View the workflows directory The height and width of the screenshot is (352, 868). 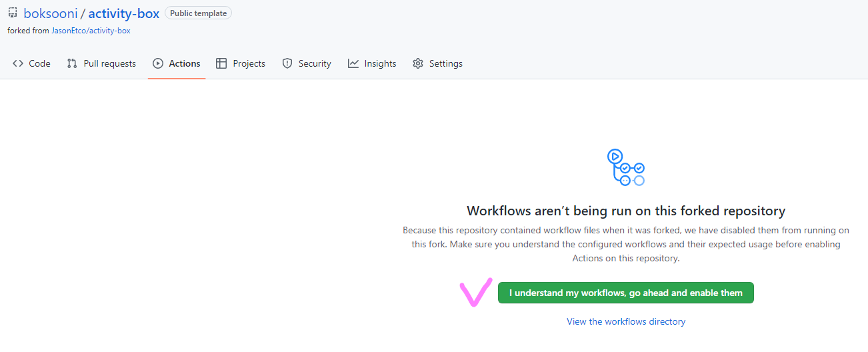click(x=626, y=321)
